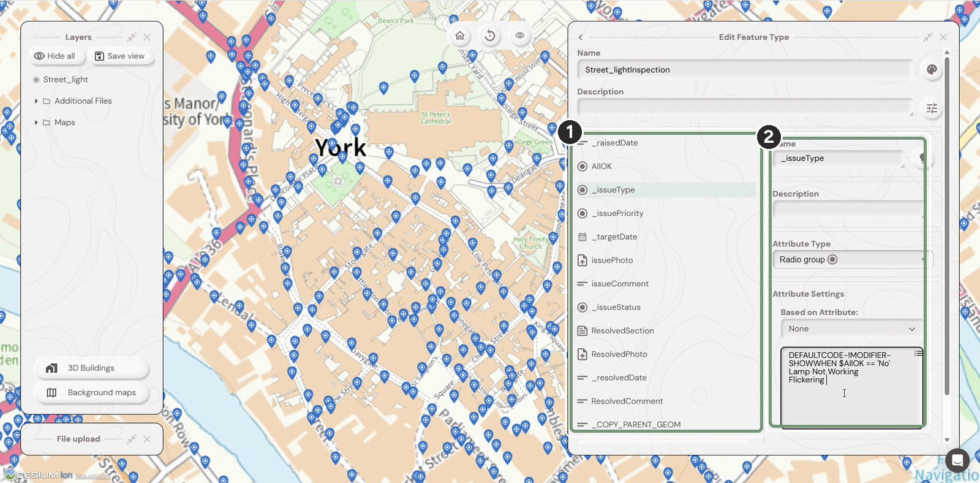Click the feature type Description field
The width and height of the screenshot is (980, 483).
(745, 108)
